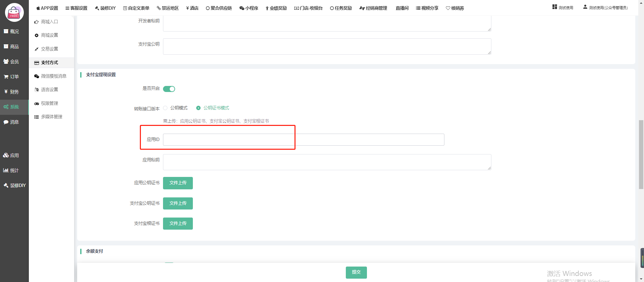The height and width of the screenshot is (282, 644).
Task: Click the 微信模板消息 WeChat icon
Action: pyautogui.click(x=37, y=77)
